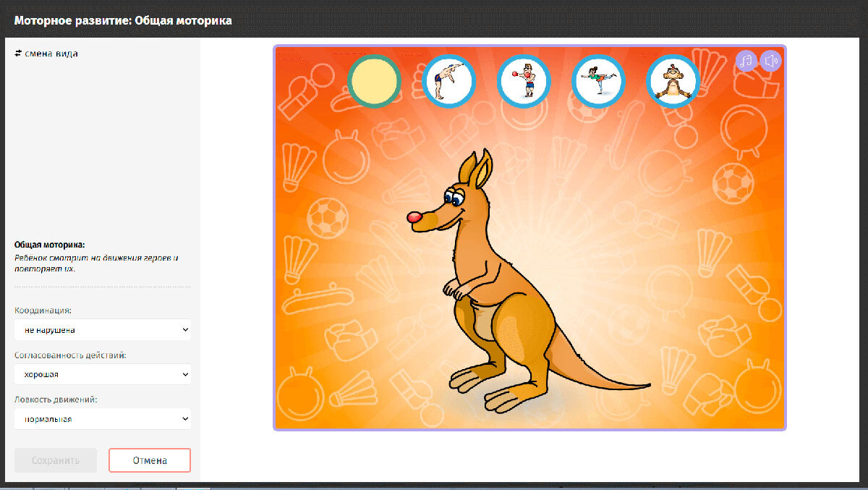
Task: Click the italic description about Ребенок смотрит
Action: pyautogui.click(x=95, y=263)
